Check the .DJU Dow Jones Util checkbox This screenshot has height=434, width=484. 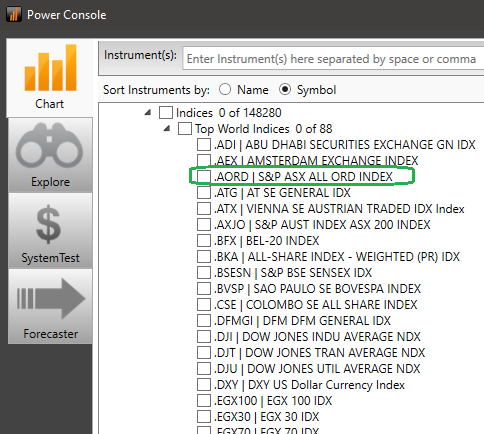coord(204,369)
